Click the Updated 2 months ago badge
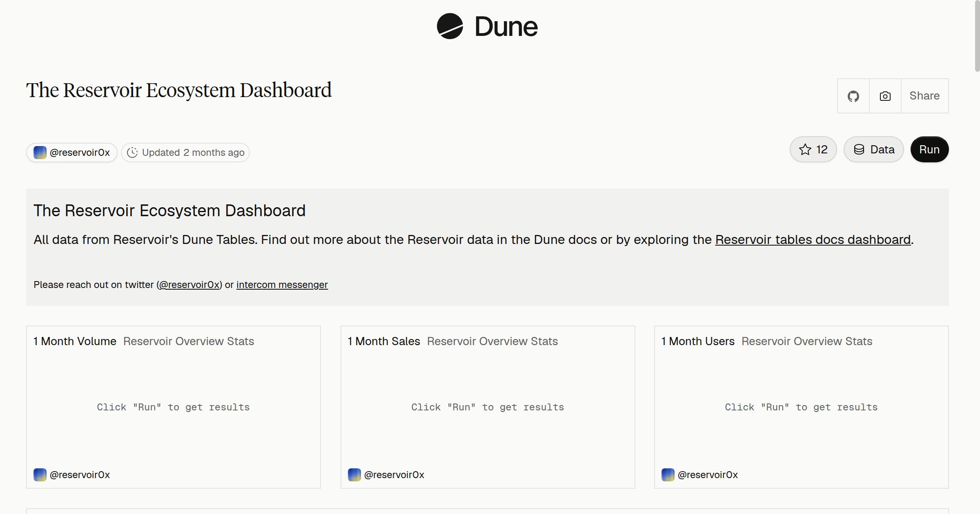This screenshot has height=514, width=980. [185, 153]
